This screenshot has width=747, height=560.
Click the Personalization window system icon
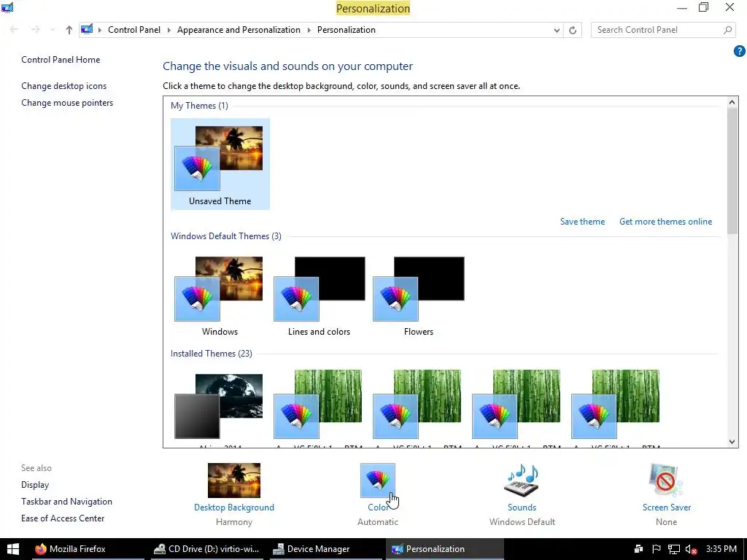pyautogui.click(x=7, y=7)
